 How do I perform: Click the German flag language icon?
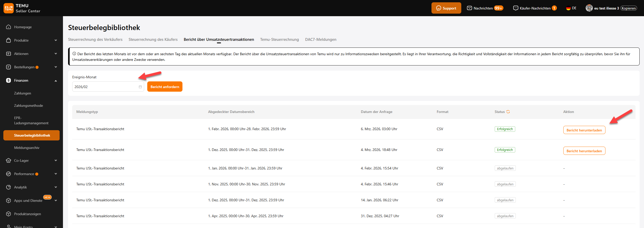tap(568, 8)
